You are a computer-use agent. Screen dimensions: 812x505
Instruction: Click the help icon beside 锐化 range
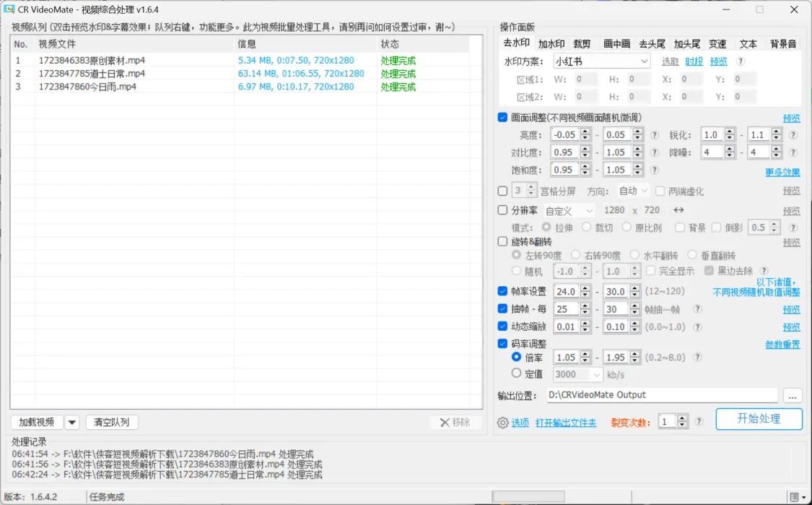click(793, 134)
